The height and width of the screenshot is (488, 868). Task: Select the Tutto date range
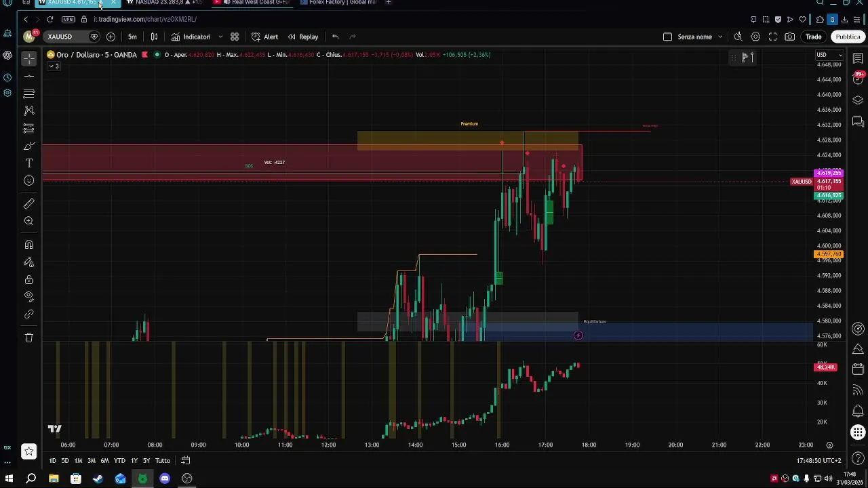pyautogui.click(x=163, y=461)
